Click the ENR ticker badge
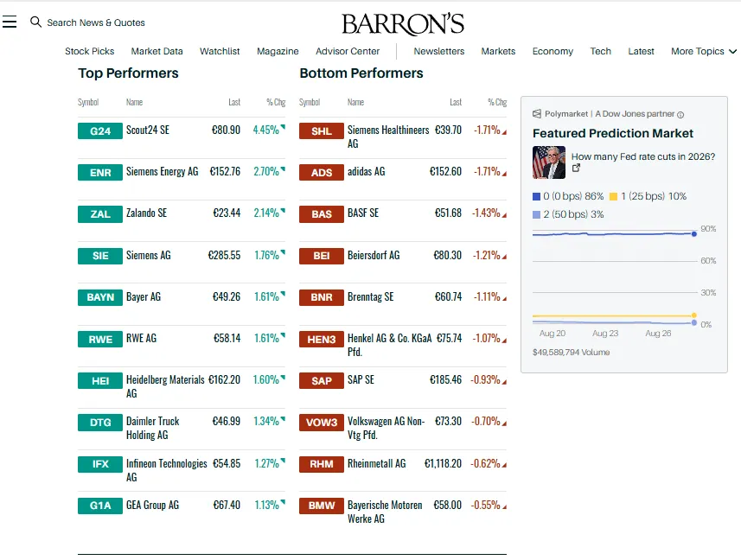Screen dimensions: 741x560 tap(100, 172)
